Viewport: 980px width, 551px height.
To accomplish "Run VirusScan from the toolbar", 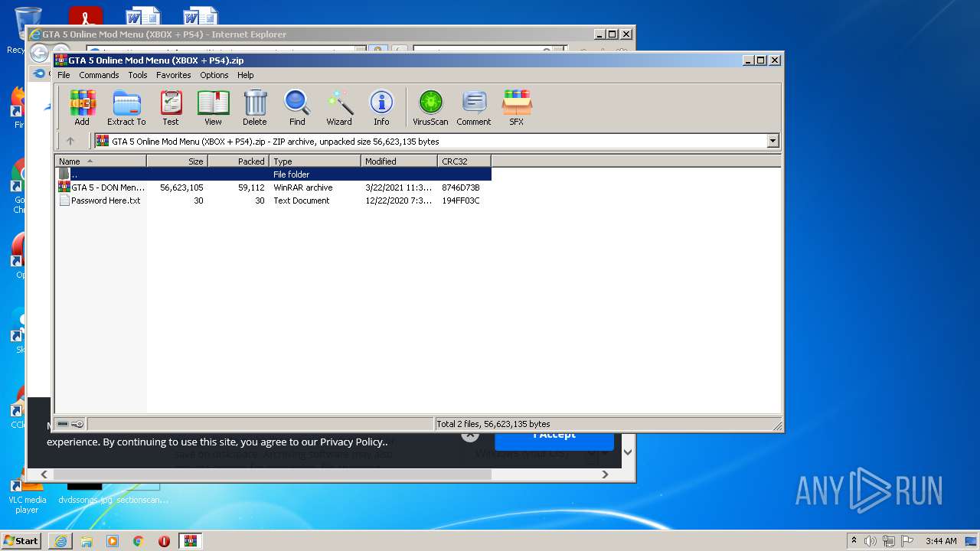I will pyautogui.click(x=430, y=107).
